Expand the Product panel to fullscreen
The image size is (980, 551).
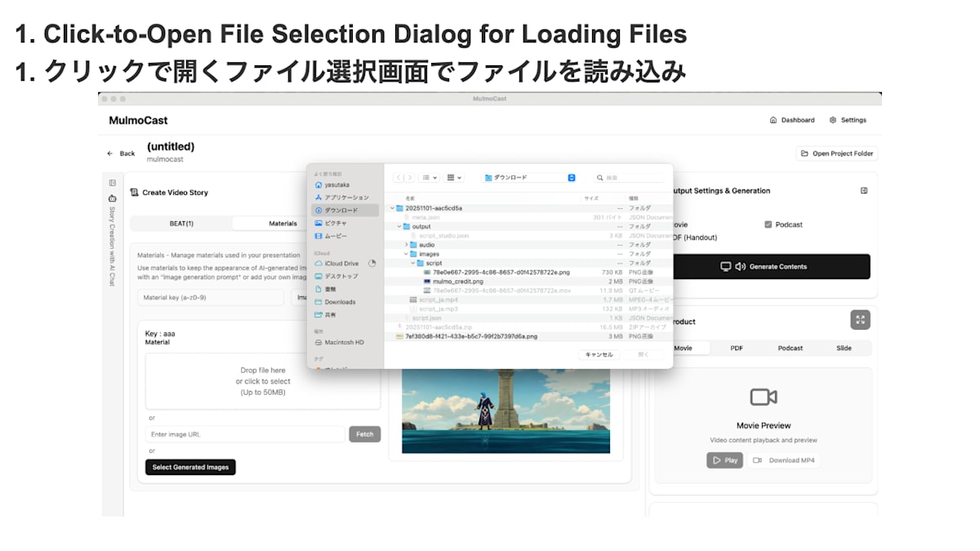pos(859,319)
